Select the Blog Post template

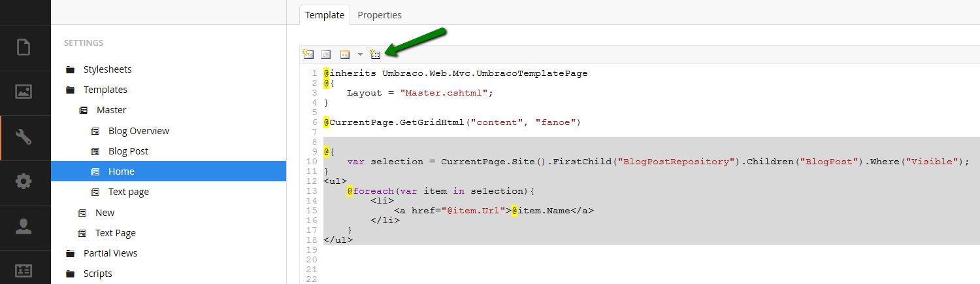[x=128, y=151]
